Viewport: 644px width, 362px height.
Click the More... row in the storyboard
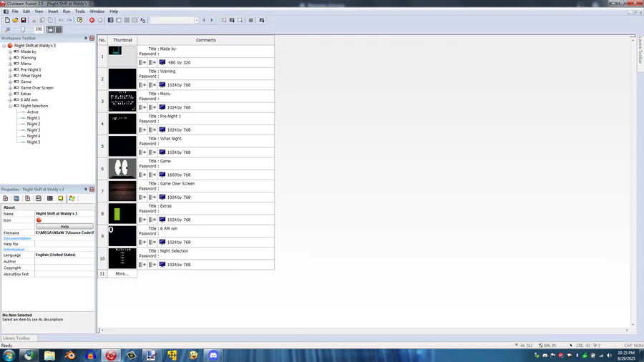(x=122, y=274)
